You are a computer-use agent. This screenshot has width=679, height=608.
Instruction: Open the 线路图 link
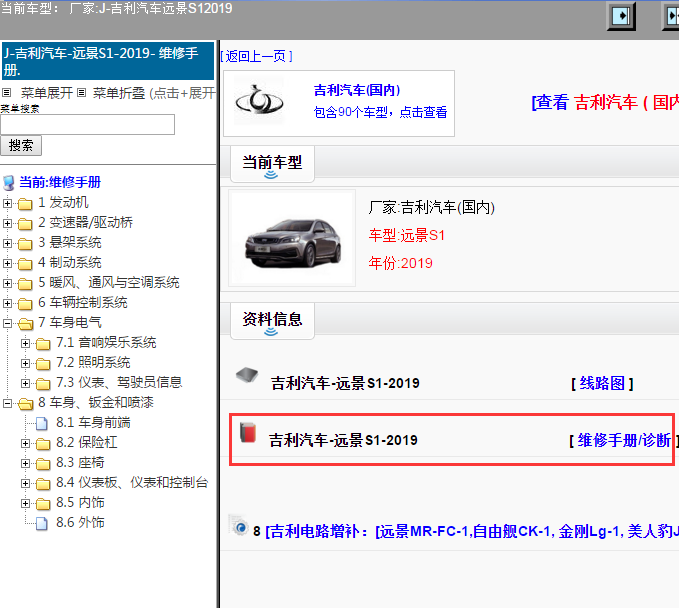[602, 383]
